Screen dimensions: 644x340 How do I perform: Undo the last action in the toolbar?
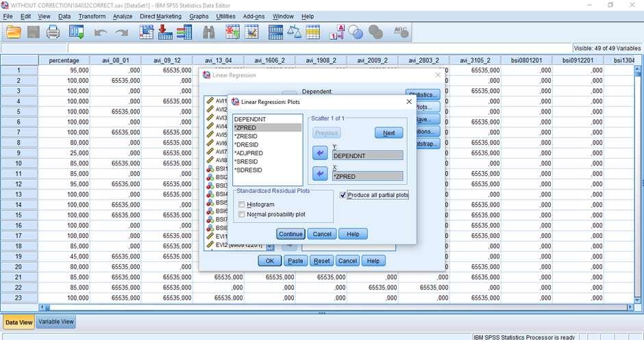tap(101, 33)
